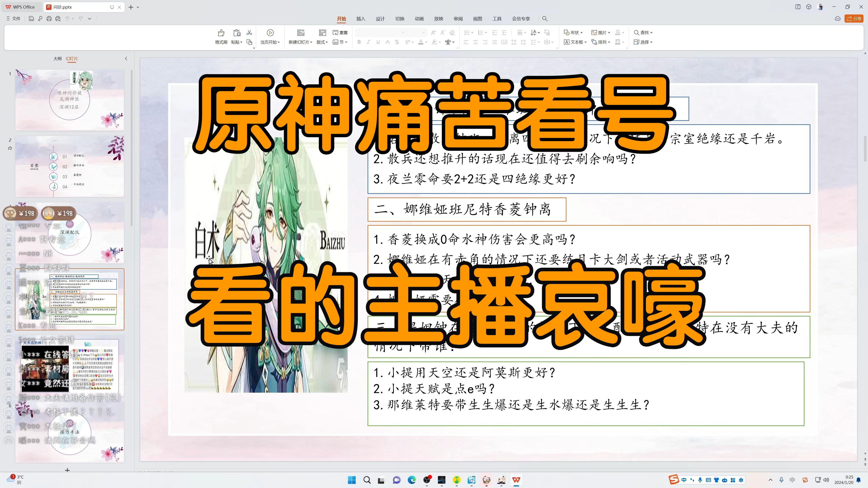This screenshot has width=868, height=488.
Task: Open Microsoft Edge from the taskbar
Action: [411, 480]
